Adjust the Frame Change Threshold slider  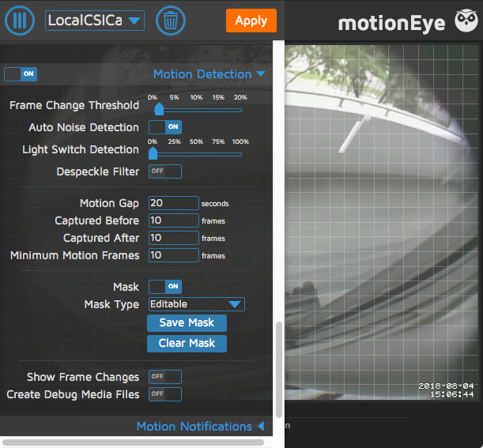pyautogui.click(x=159, y=109)
